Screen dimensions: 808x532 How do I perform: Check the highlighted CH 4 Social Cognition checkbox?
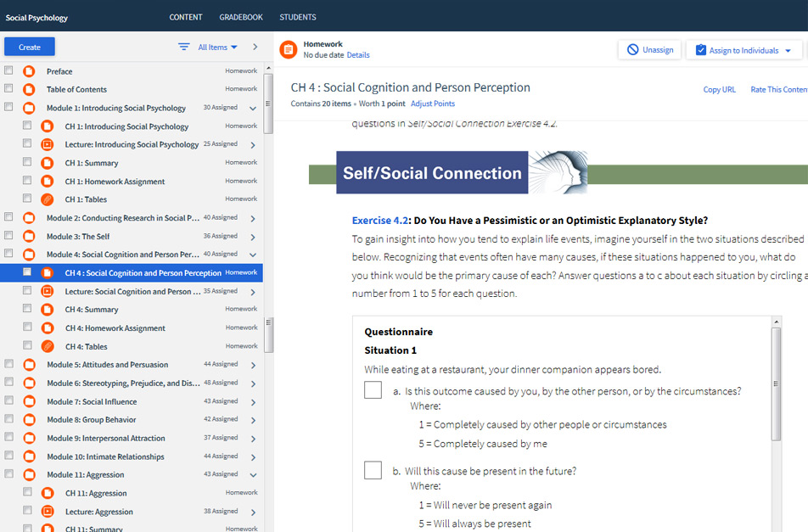click(27, 272)
